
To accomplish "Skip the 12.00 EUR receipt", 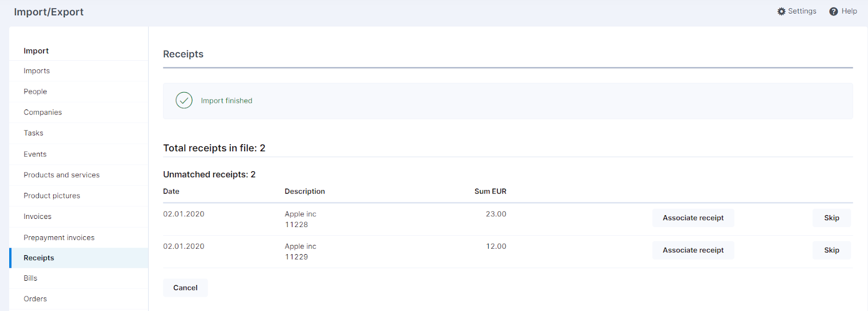I will [831, 250].
